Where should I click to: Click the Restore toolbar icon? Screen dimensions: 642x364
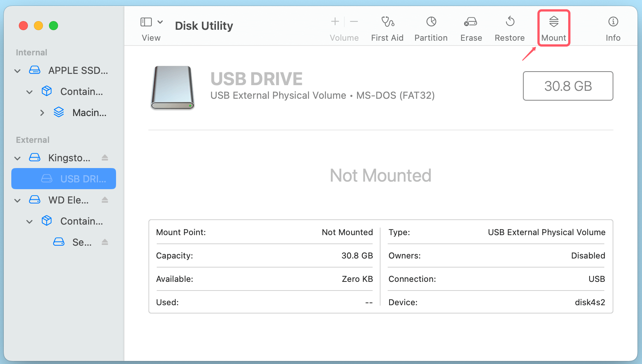pyautogui.click(x=510, y=28)
